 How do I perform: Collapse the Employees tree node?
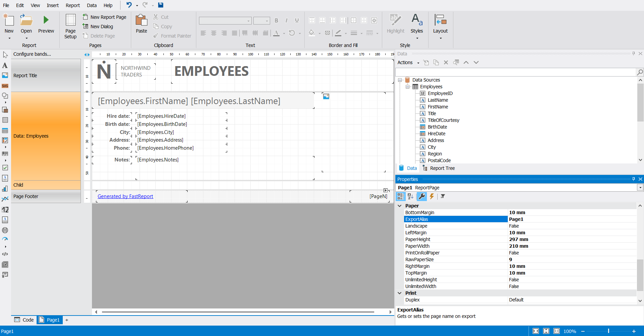pos(408,87)
